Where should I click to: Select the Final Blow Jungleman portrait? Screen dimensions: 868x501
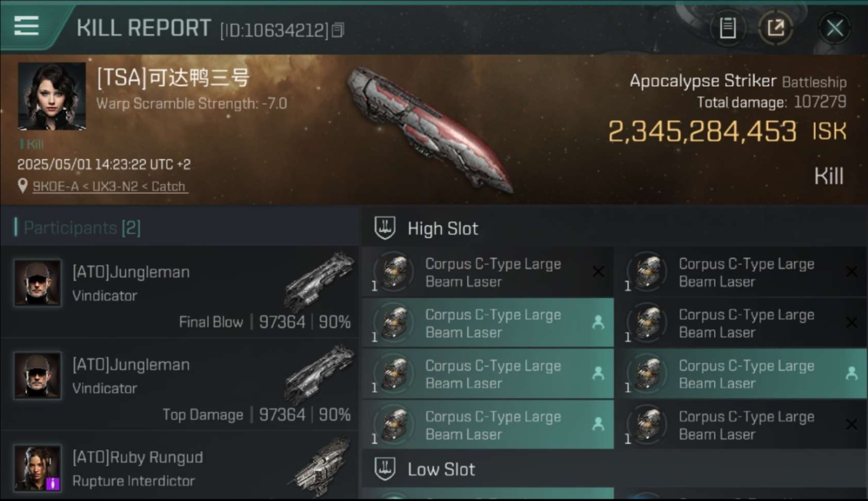point(37,282)
